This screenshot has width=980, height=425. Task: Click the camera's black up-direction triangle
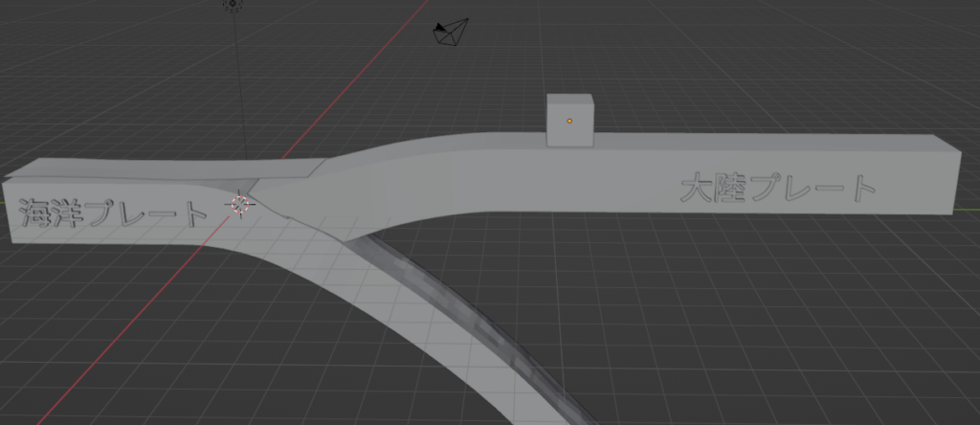(439, 27)
